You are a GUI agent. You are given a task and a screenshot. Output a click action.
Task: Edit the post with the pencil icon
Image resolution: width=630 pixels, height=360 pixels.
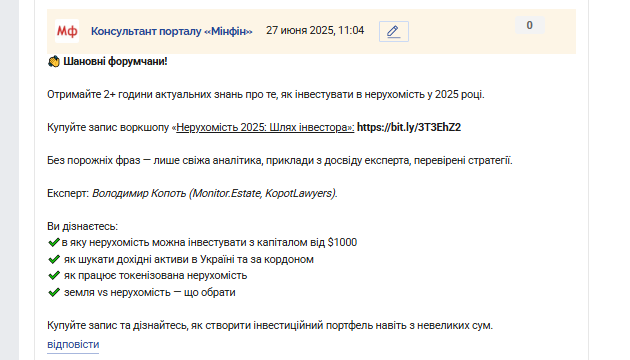click(394, 31)
